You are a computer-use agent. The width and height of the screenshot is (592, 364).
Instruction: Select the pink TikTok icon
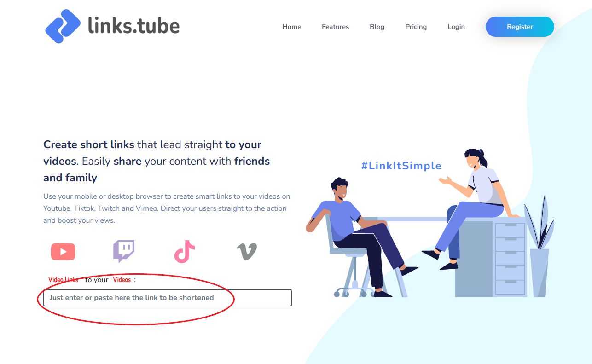coord(184,252)
